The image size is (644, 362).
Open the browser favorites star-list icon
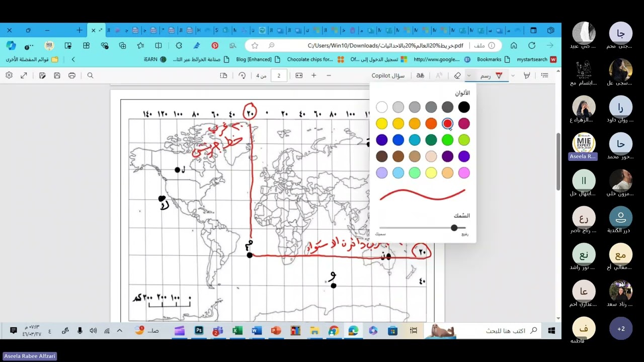[x=140, y=45]
